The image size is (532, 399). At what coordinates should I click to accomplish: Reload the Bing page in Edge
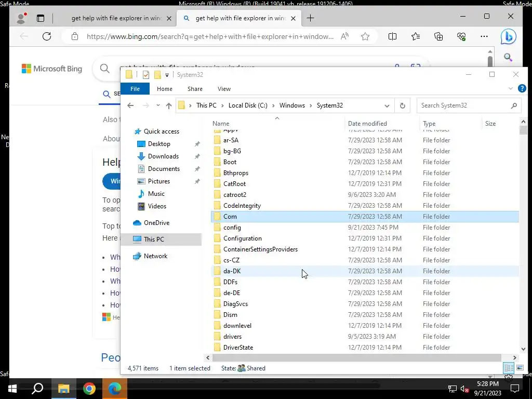(47, 36)
